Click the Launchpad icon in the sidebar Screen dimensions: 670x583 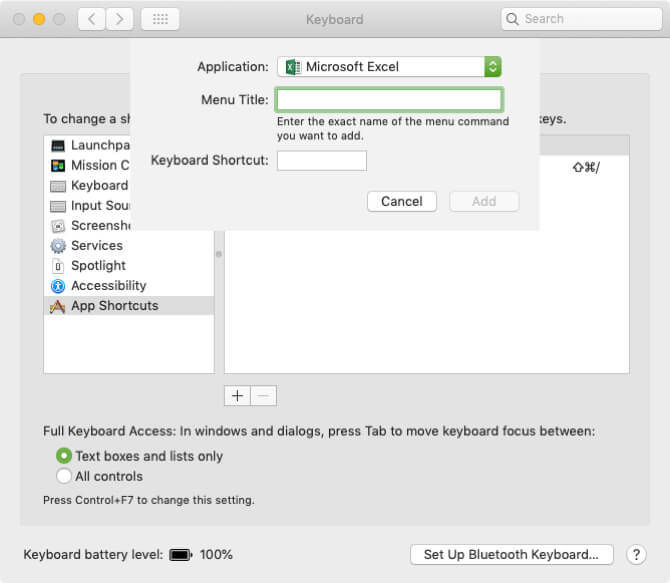pyautogui.click(x=58, y=146)
